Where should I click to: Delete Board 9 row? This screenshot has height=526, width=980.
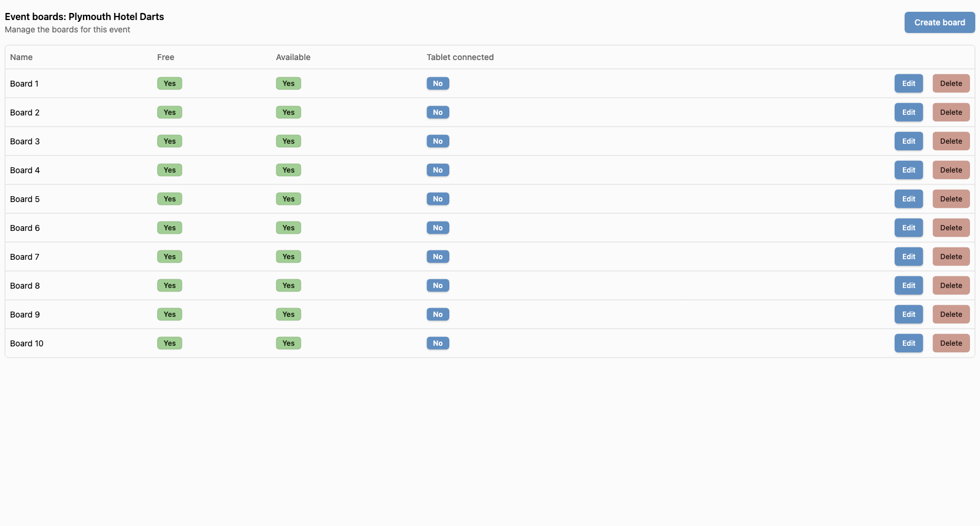[x=951, y=315]
